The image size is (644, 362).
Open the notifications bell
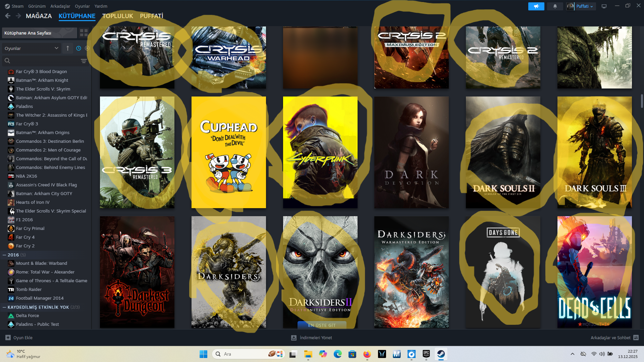(555, 6)
